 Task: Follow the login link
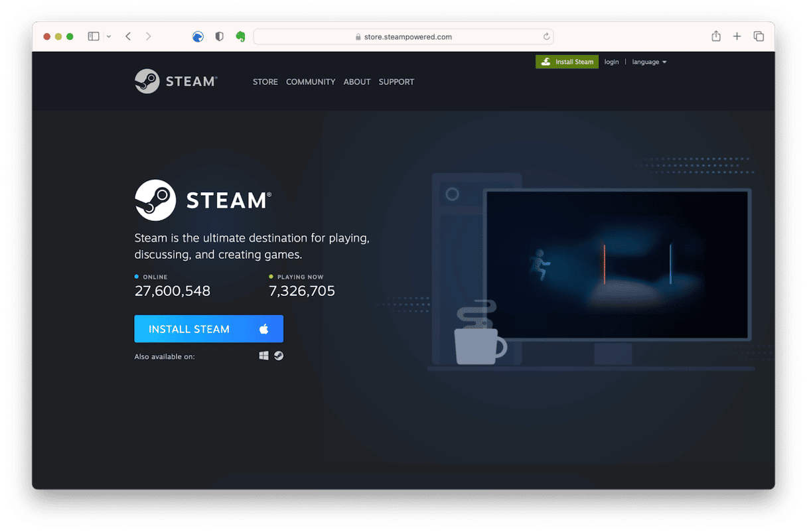pos(611,62)
